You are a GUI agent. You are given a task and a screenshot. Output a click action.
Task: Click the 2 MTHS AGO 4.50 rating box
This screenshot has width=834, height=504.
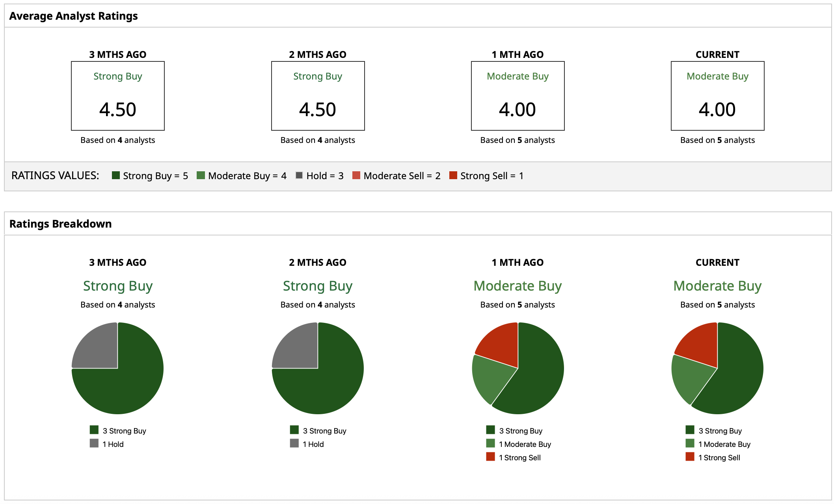pos(318,96)
